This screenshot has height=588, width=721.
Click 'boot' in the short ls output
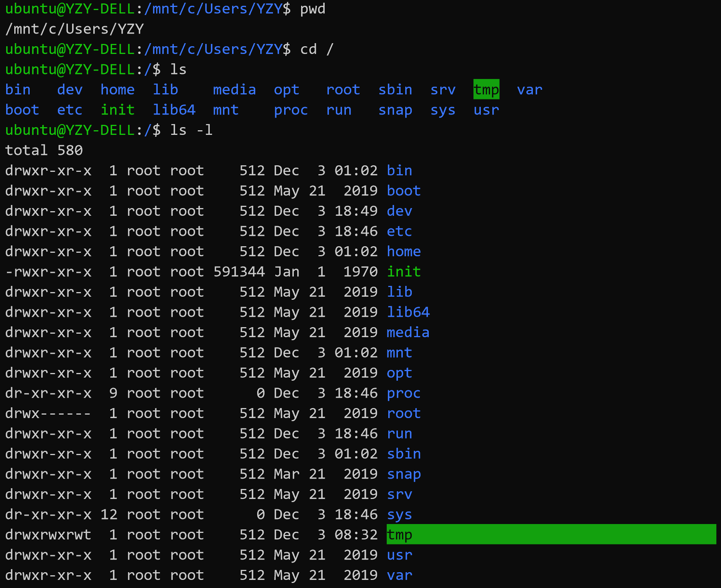click(x=22, y=110)
